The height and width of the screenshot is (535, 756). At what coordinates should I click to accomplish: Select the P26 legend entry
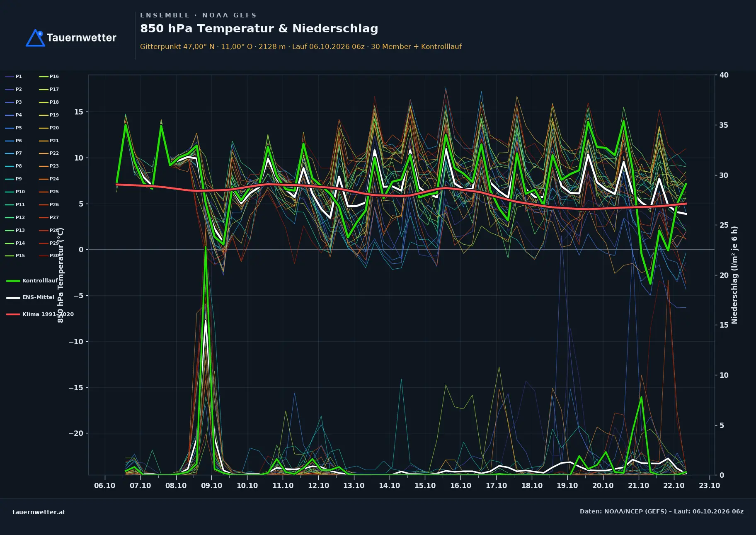tap(49, 205)
